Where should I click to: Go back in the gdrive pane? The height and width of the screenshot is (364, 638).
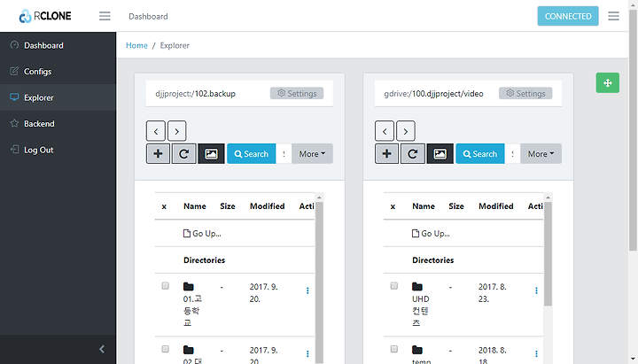385,131
